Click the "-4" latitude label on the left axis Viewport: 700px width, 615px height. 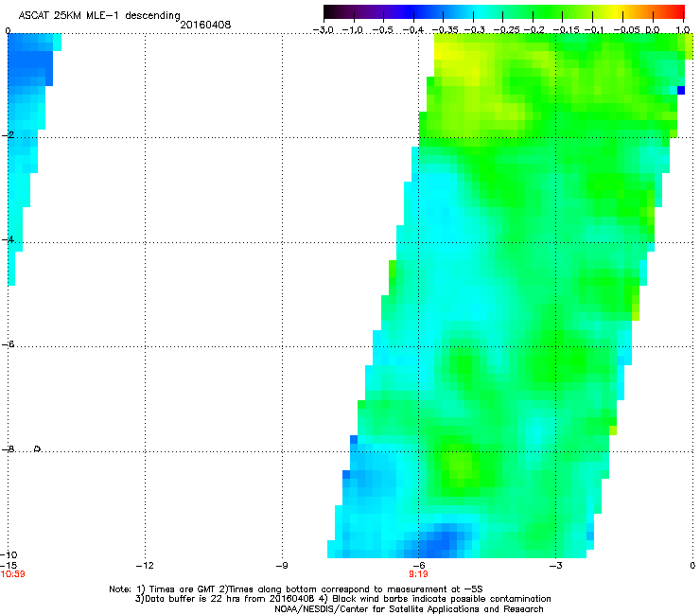8,239
